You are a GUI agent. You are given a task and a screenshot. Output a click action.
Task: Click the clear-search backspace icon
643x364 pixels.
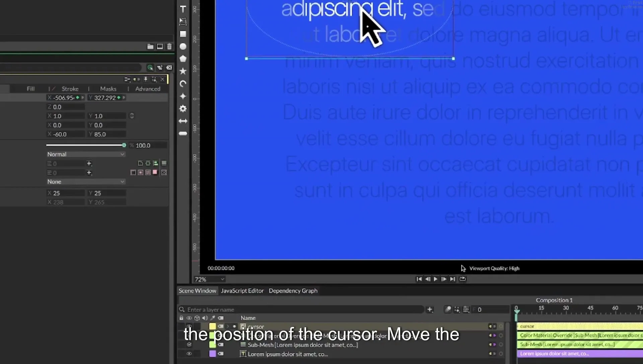(x=169, y=68)
